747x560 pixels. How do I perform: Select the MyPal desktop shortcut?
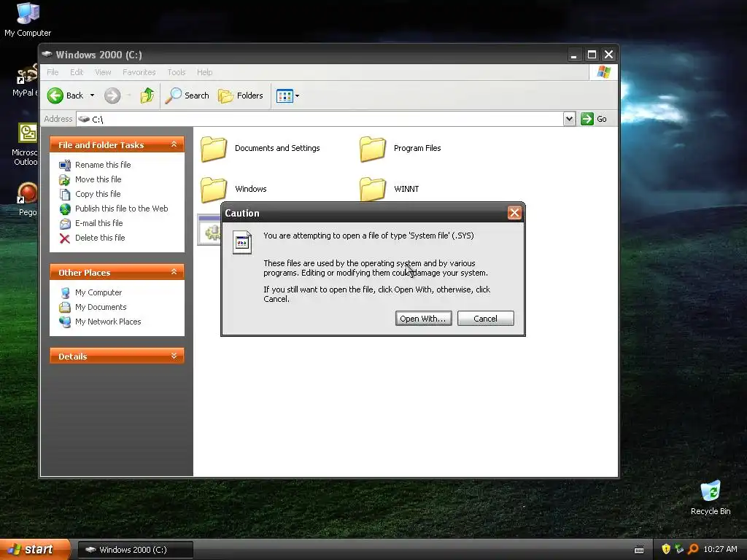tap(25, 80)
